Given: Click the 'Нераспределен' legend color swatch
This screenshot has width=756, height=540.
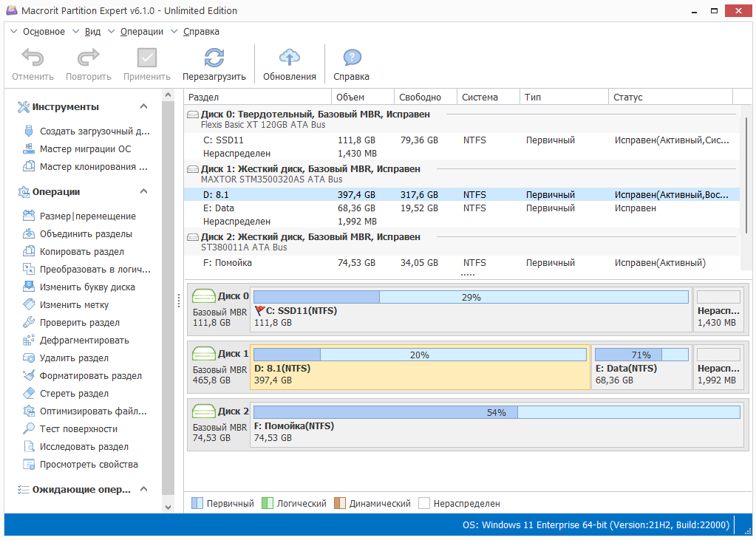Looking at the screenshot, I should tap(423, 503).
